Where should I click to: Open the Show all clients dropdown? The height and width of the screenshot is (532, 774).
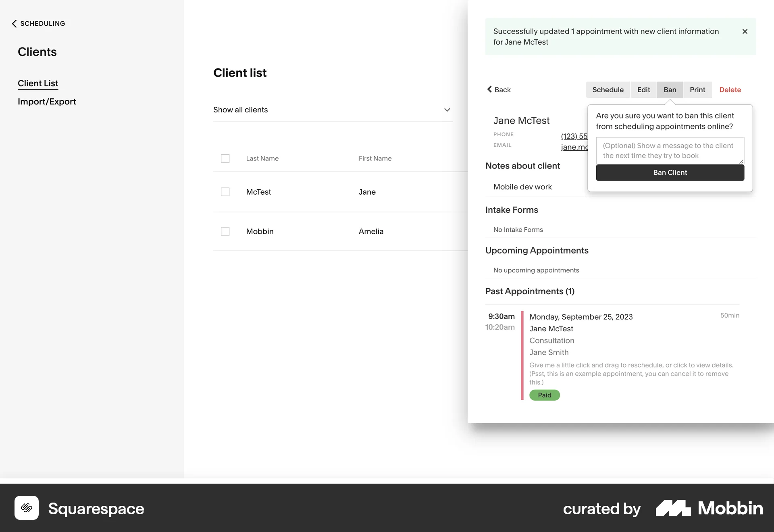click(x=332, y=110)
